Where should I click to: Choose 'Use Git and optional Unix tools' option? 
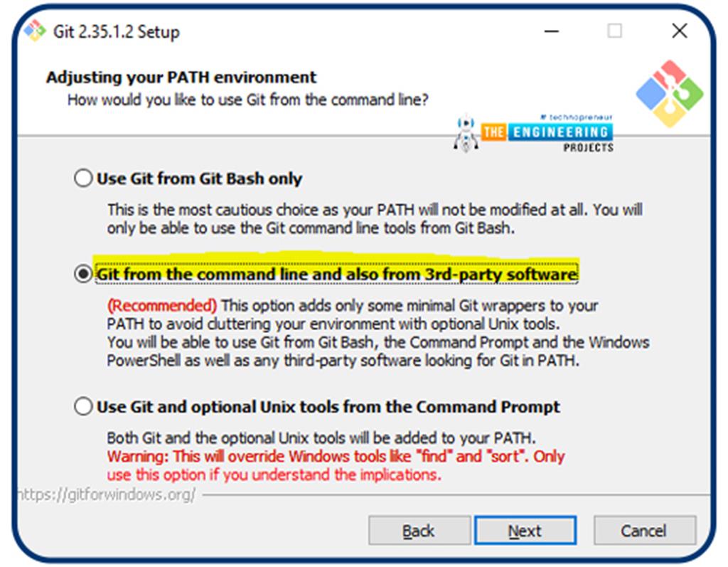(x=83, y=407)
